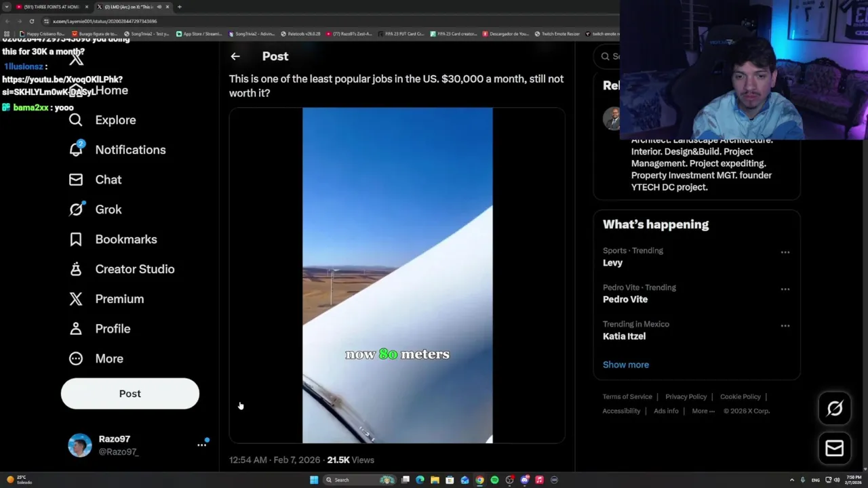Close the LMD (Arc.) on X tab

pyautogui.click(x=167, y=7)
